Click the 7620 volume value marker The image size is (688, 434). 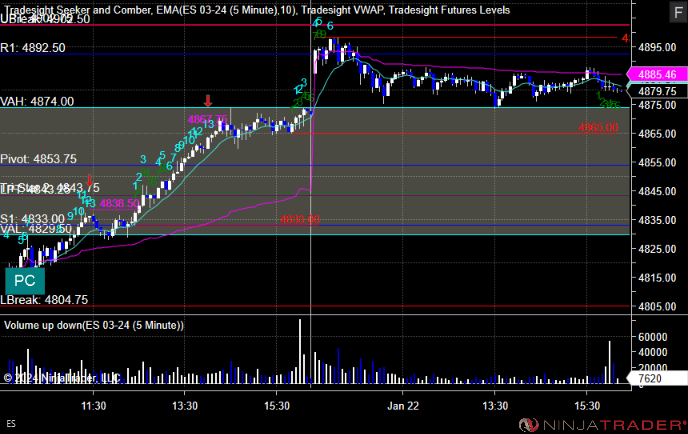click(657, 378)
